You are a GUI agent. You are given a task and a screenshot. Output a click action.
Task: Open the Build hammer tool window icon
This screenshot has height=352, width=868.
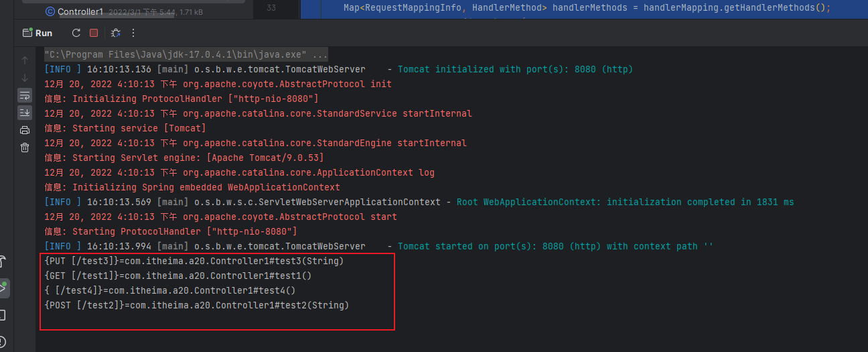[x=3, y=261]
